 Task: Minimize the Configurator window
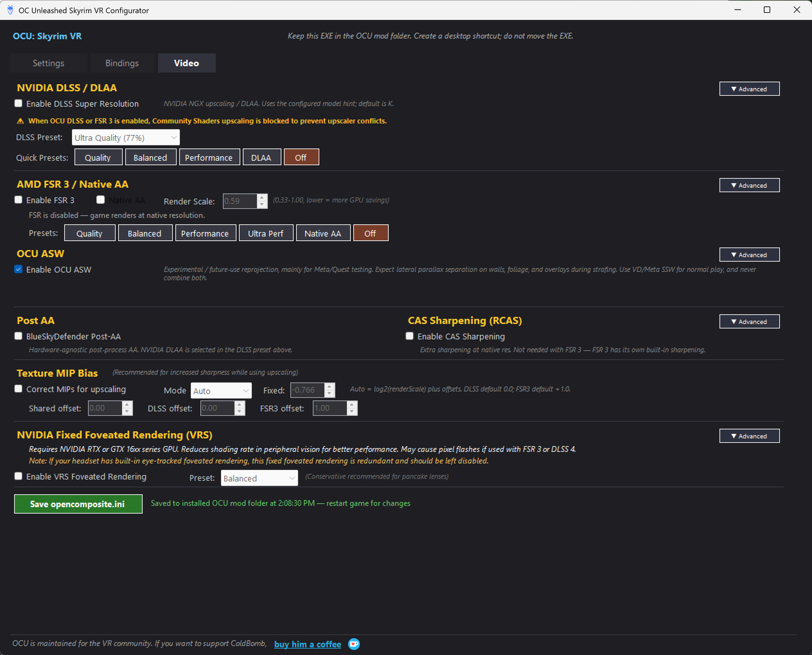coord(737,10)
